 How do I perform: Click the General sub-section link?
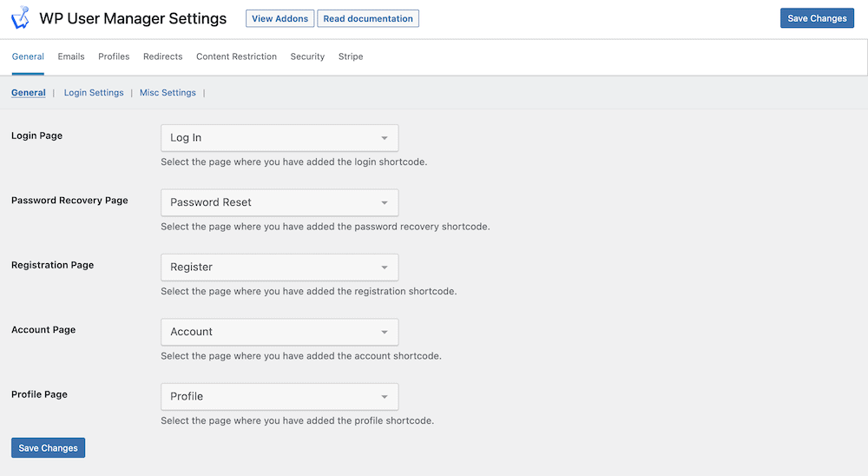point(29,93)
